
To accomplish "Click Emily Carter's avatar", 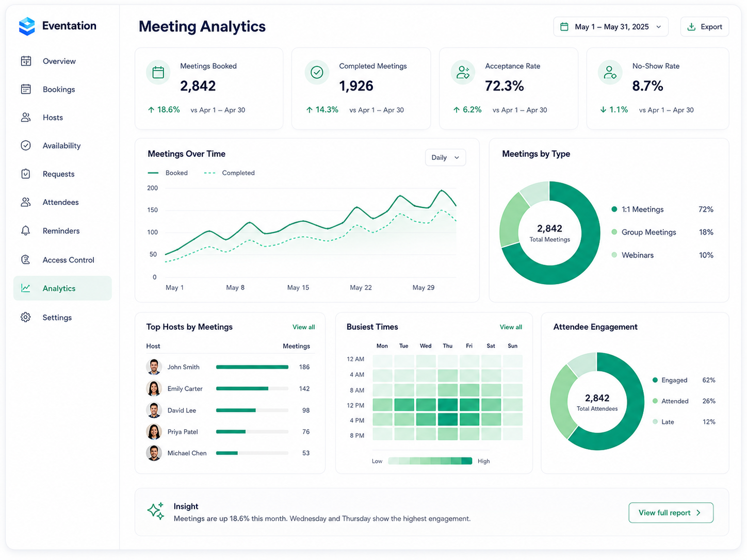I will coord(154,388).
